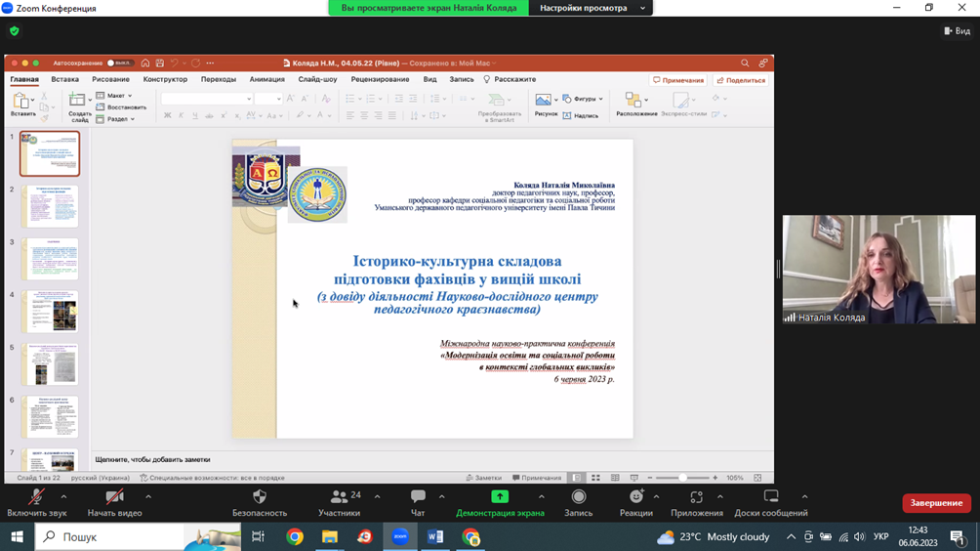Open Word from the Windows taskbar
980x551 pixels.
coord(435,536)
